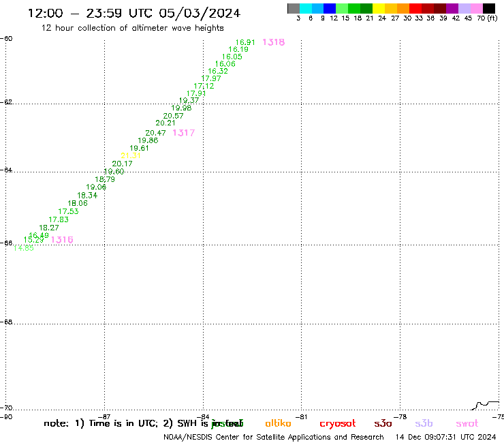Image resolution: width=504 pixels, height=443 pixels.
Task: Click the s3a satellite legend label
Action: [383, 423]
